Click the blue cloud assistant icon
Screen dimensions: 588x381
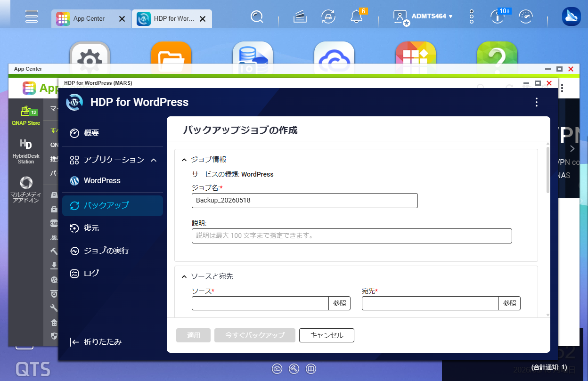[x=571, y=16]
